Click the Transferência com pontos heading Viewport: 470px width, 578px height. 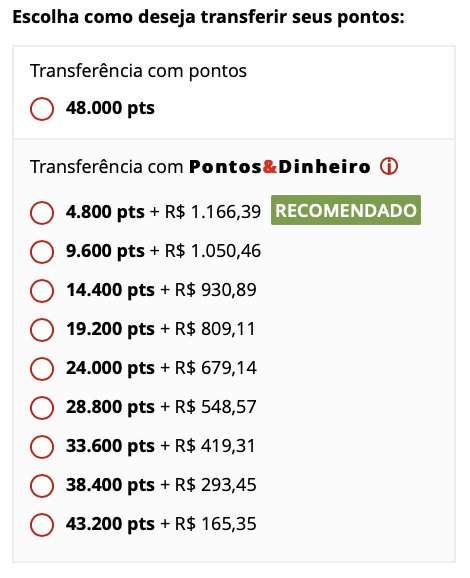coord(138,71)
